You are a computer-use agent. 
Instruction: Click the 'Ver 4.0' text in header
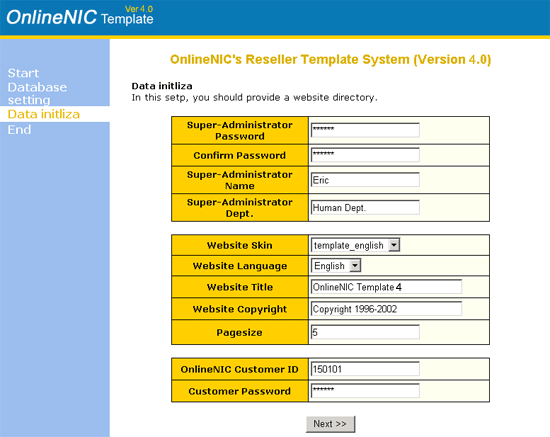139,9
